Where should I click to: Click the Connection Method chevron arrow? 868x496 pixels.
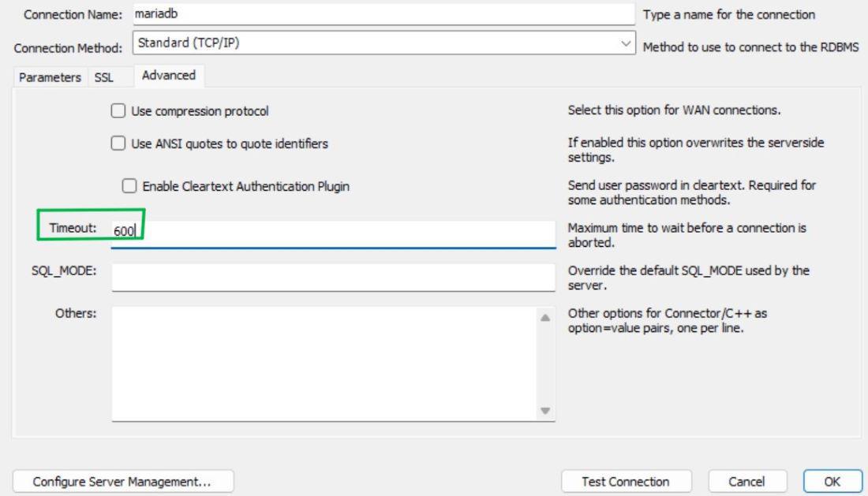[627, 43]
